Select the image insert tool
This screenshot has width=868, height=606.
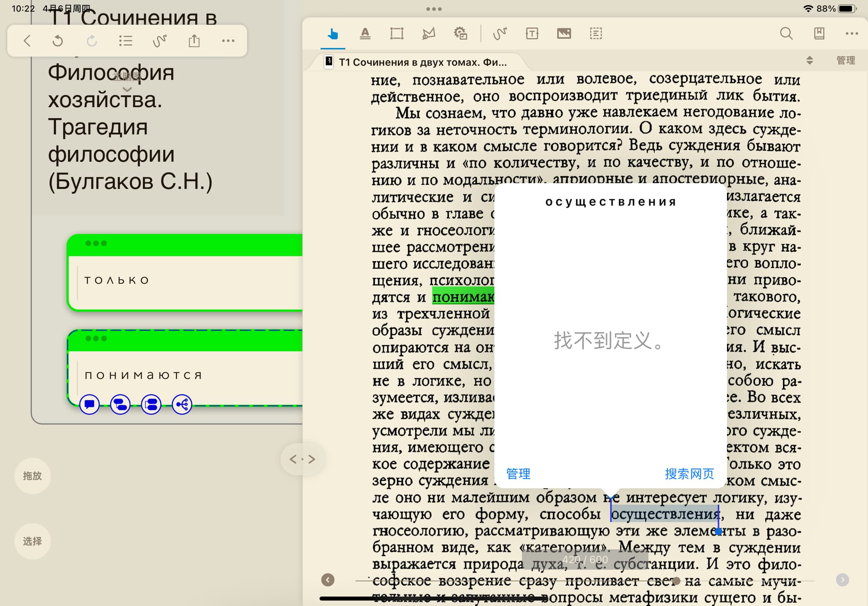coord(564,34)
